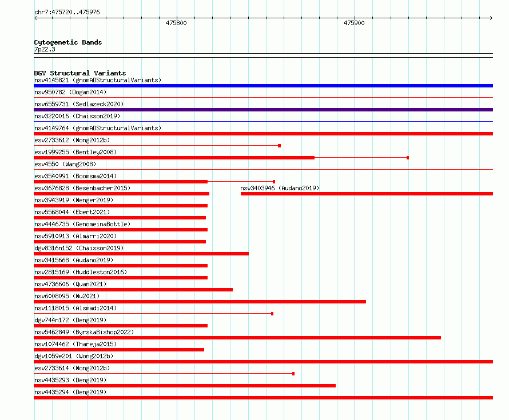Viewport: 509px width, 420px height.
Task: Open the dgv1059e201 (Wong2012b) label
Action: (x=74, y=356)
